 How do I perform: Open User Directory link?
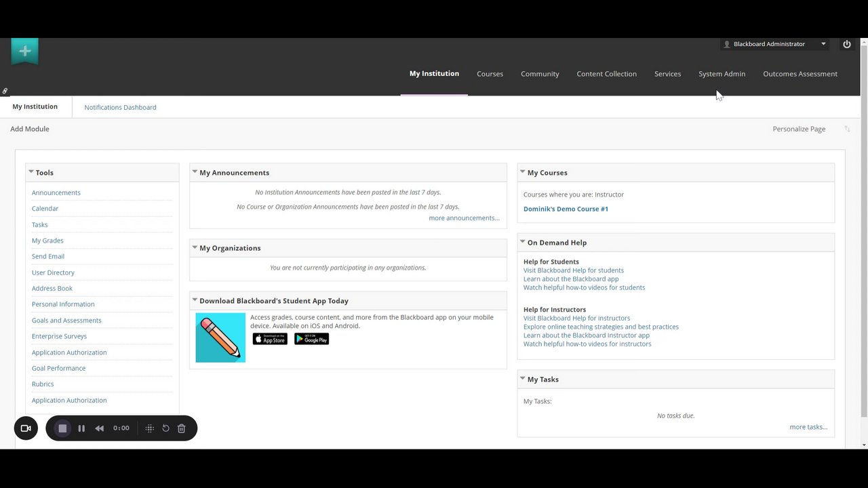(53, 272)
